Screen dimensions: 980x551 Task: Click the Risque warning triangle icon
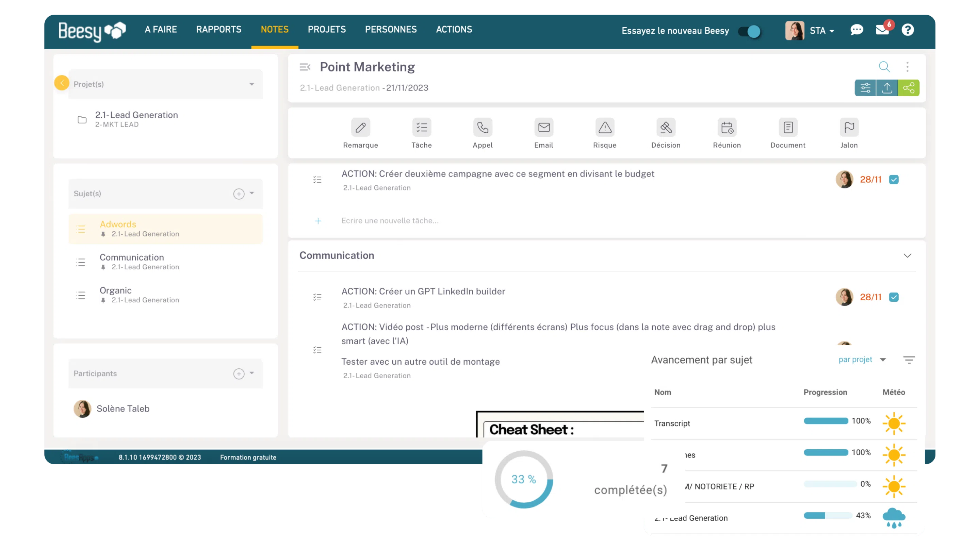pyautogui.click(x=605, y=128)
